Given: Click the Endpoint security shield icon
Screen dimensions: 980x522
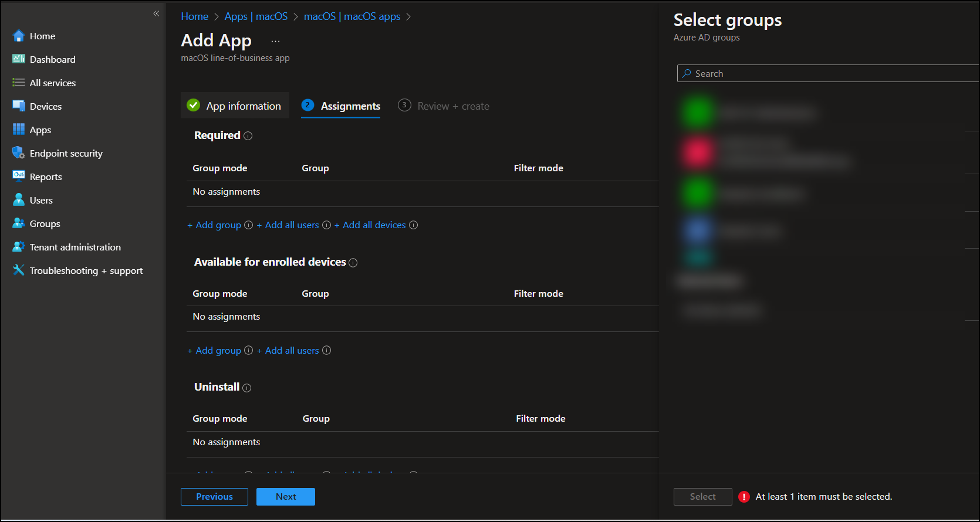Looking at the screenshot, I should [x=19, y=153].
